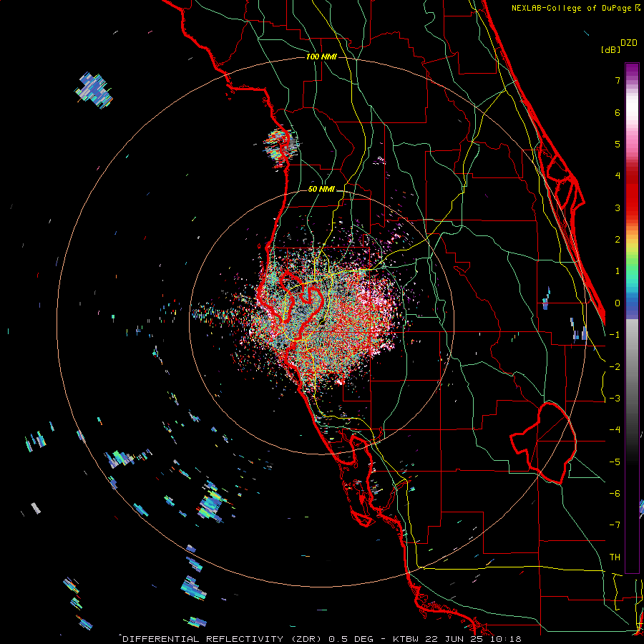Click the 1 value on the color scale
Screen dimensions: 644x644
[618, 271]
